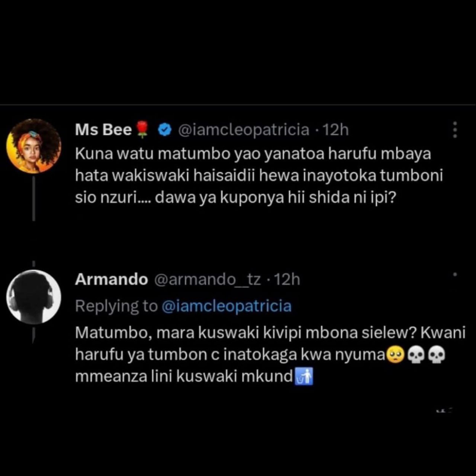Click the 12h timestamp on Armando's reply
476x476 pixels.
(x=287, y=279)
